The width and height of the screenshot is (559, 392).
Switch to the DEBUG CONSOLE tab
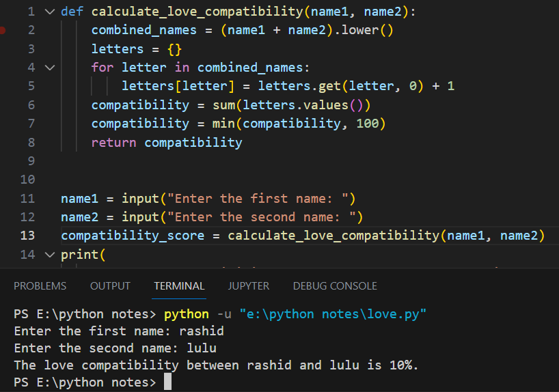335,286
